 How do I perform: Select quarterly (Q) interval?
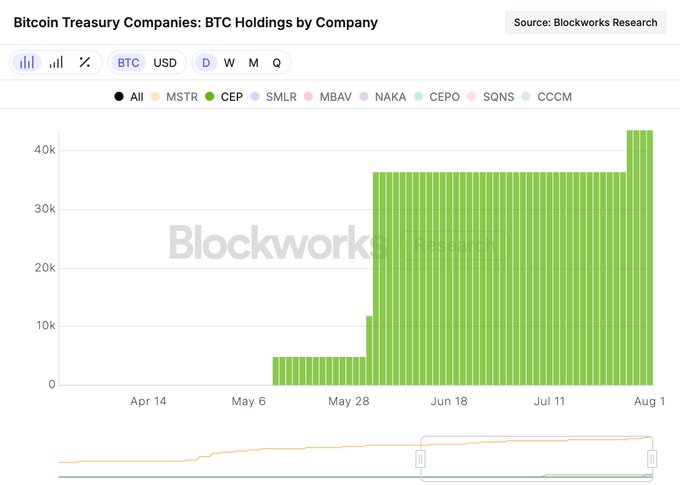click(276, 63)
